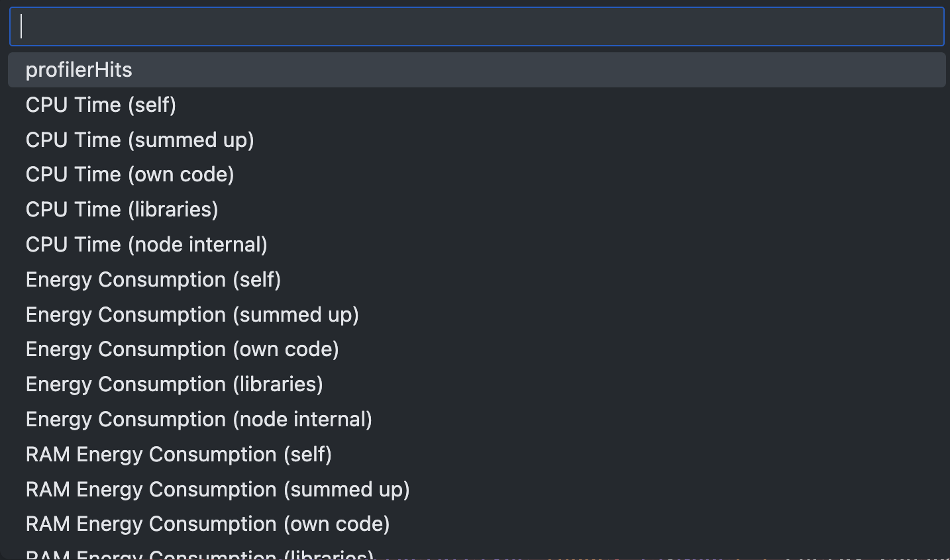Pick the partially visible RAM Energy Consumption (libraries)
Viewport: 950px width, 560px height.
(200, 555)
